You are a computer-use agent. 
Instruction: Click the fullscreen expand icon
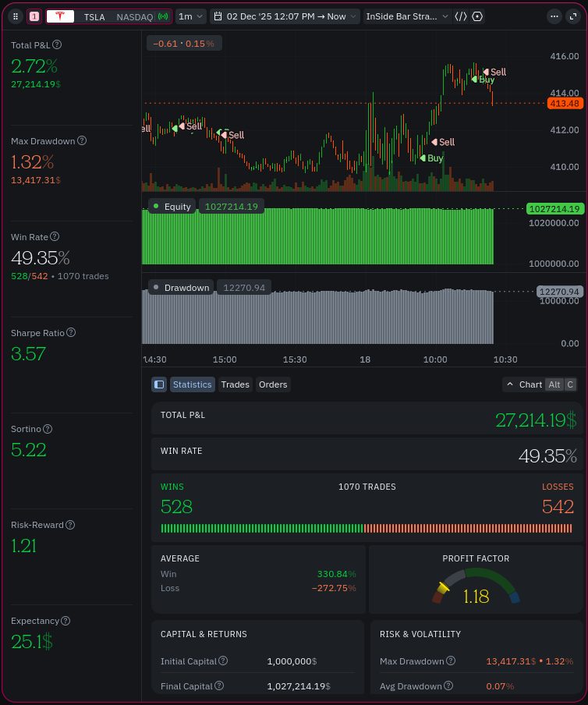tap(573, 16)
